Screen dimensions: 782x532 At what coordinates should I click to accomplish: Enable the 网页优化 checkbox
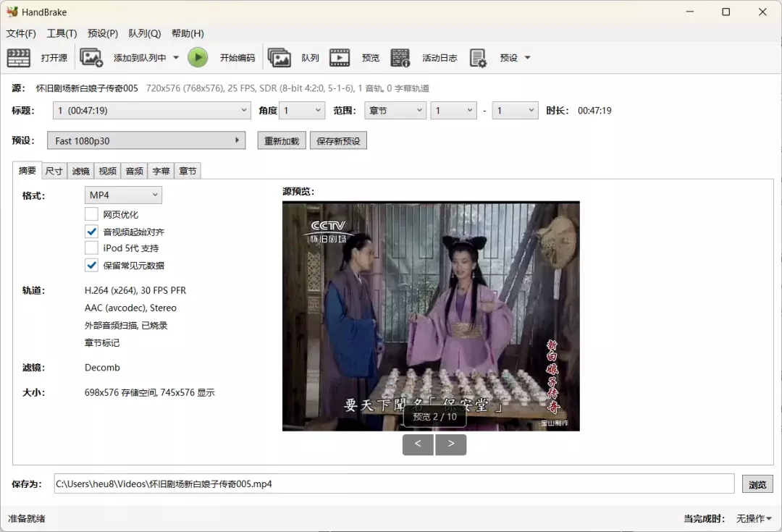(91, 214)
